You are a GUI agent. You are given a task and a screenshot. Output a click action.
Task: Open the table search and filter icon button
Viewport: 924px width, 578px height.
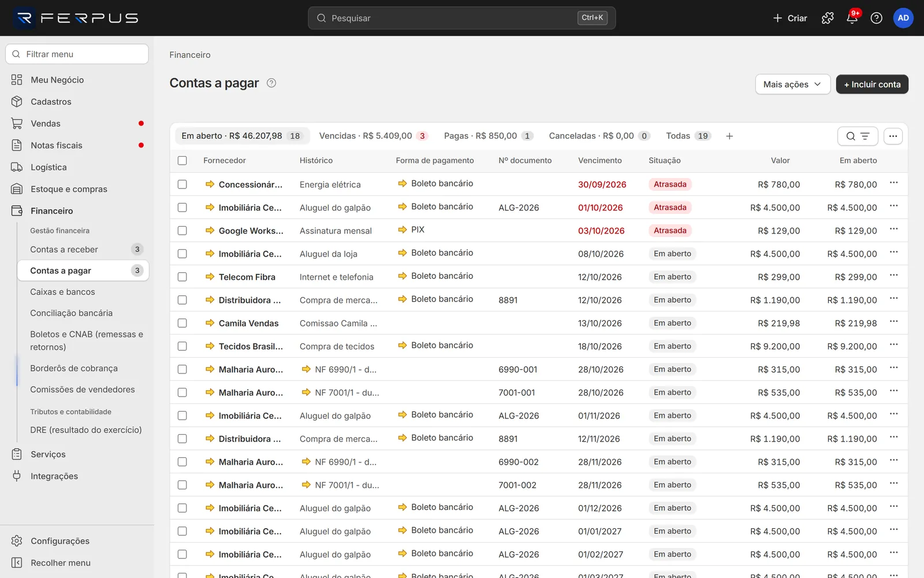click(x=858, y=136)
